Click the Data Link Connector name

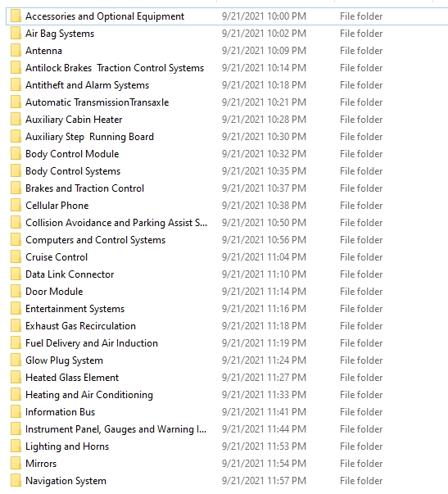[x=70, y=274]
